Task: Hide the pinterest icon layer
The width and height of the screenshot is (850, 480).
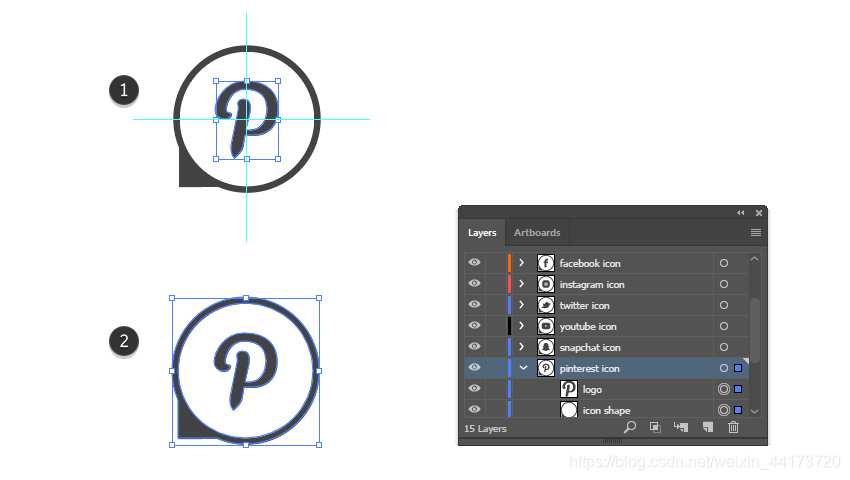Action: click(474, 368)
